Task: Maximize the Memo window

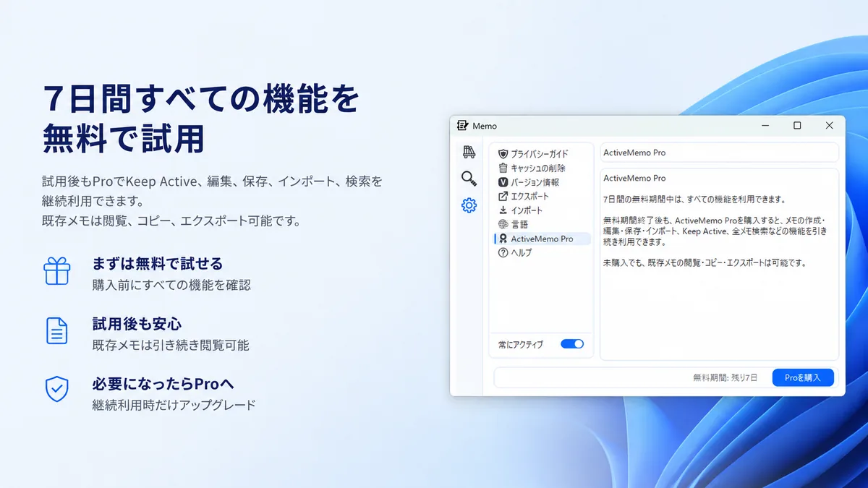Action: (797, 126)
